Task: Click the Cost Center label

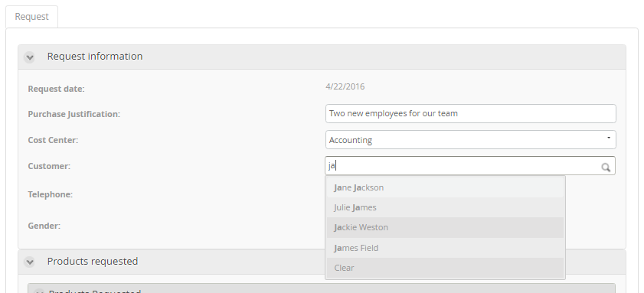Action: tap(53, 140)
